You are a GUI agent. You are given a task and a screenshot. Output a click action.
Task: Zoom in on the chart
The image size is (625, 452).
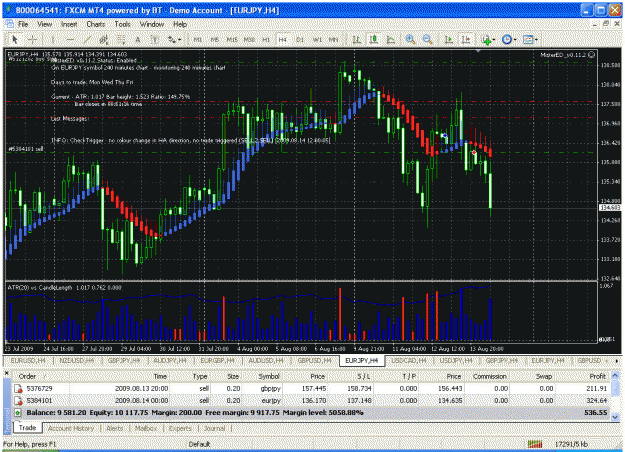410,39
